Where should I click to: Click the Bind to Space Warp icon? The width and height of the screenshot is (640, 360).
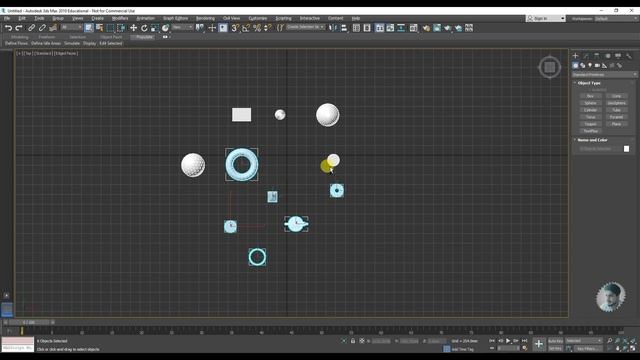(53, 28)
